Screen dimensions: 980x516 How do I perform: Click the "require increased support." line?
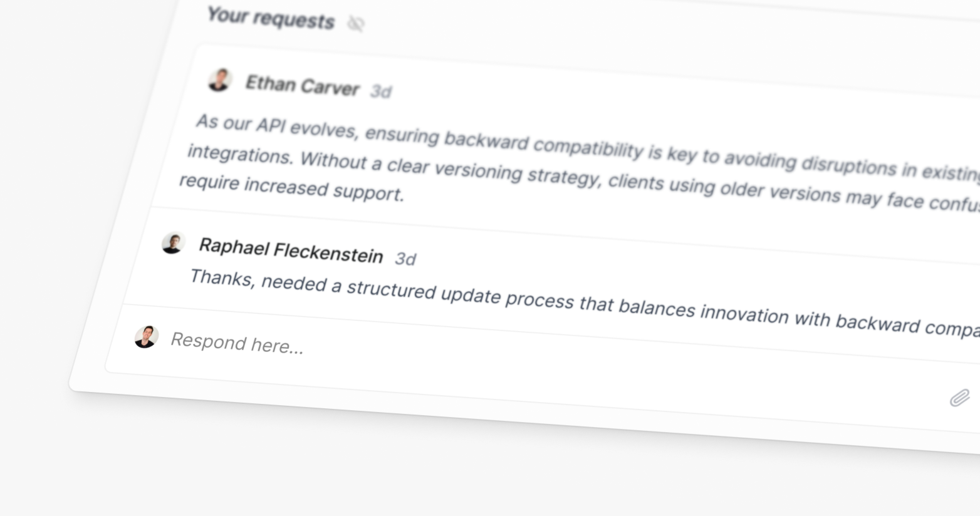coord(291,188)
